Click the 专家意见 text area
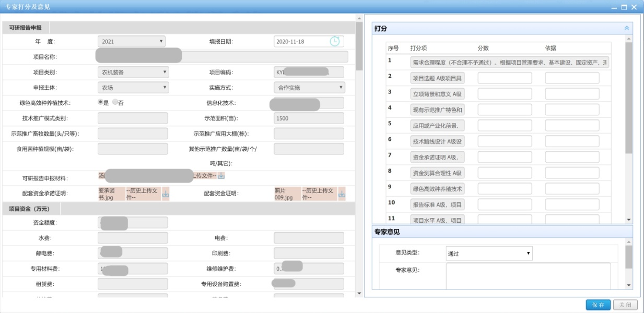Screen dimensions: 644x313 click(x=528, y=275)
